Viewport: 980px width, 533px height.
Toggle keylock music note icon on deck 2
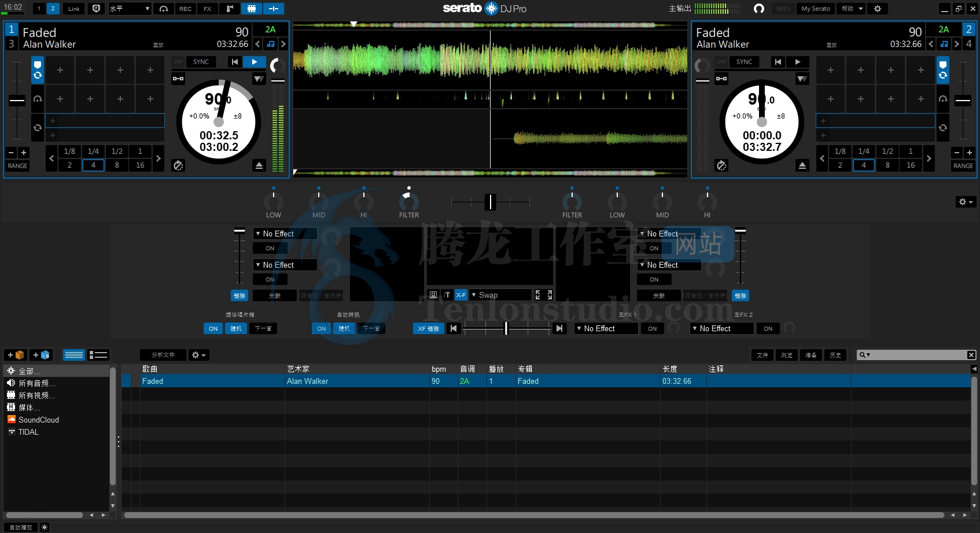(x=944, y=44)
